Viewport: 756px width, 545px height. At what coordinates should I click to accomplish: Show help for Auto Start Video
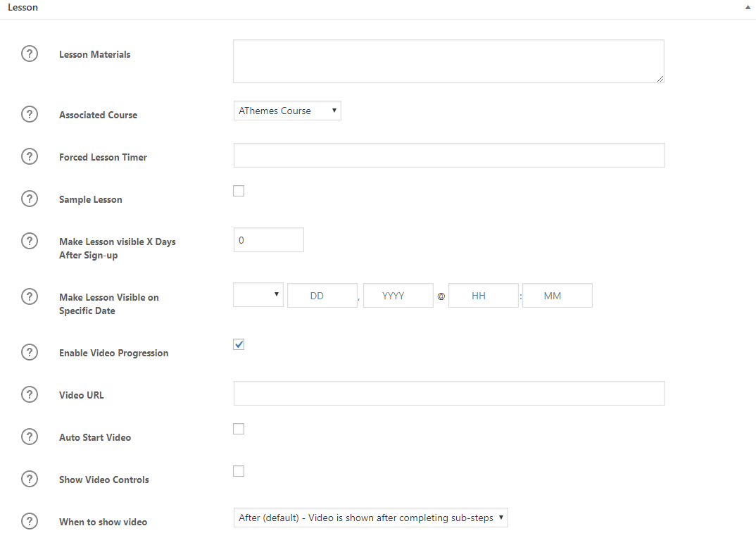point(29,437)
